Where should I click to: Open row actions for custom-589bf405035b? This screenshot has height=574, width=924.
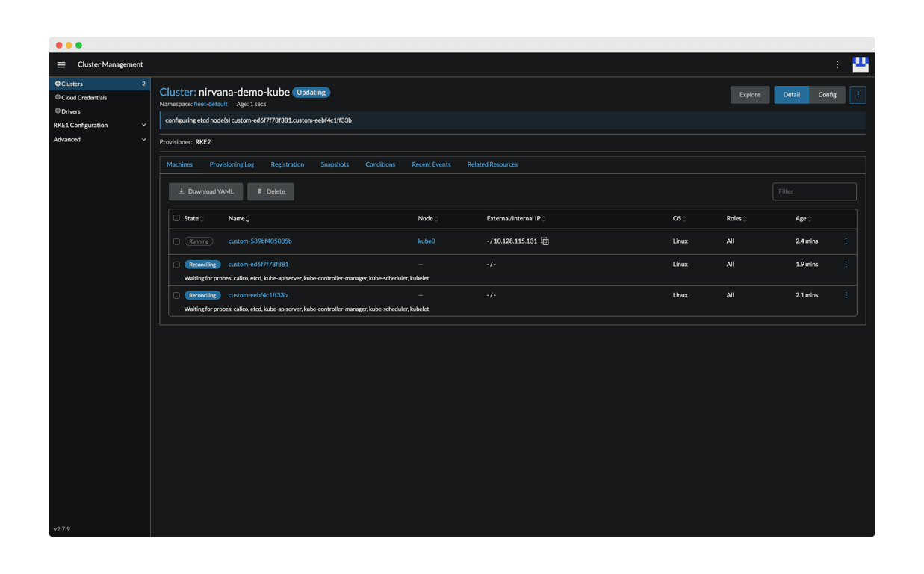846,241
